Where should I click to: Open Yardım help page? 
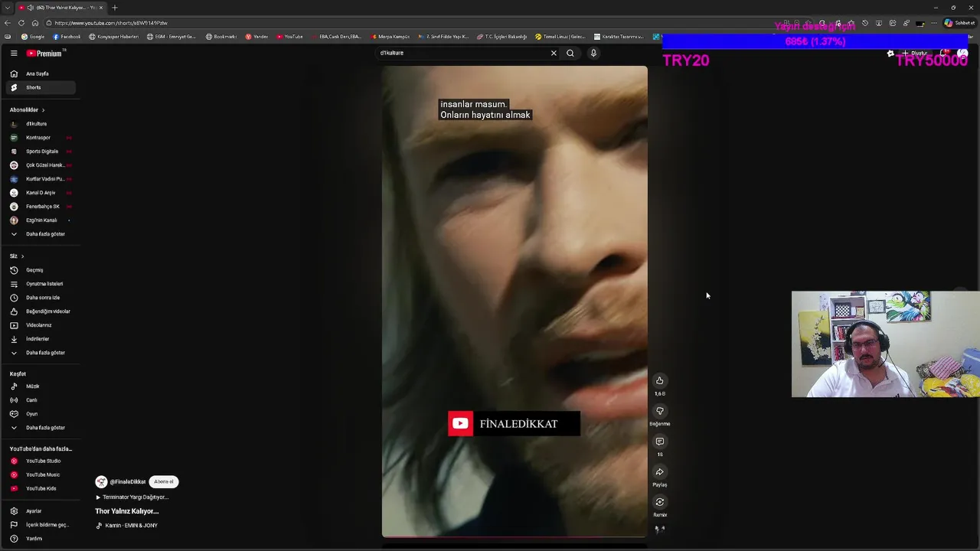[41, 538]
